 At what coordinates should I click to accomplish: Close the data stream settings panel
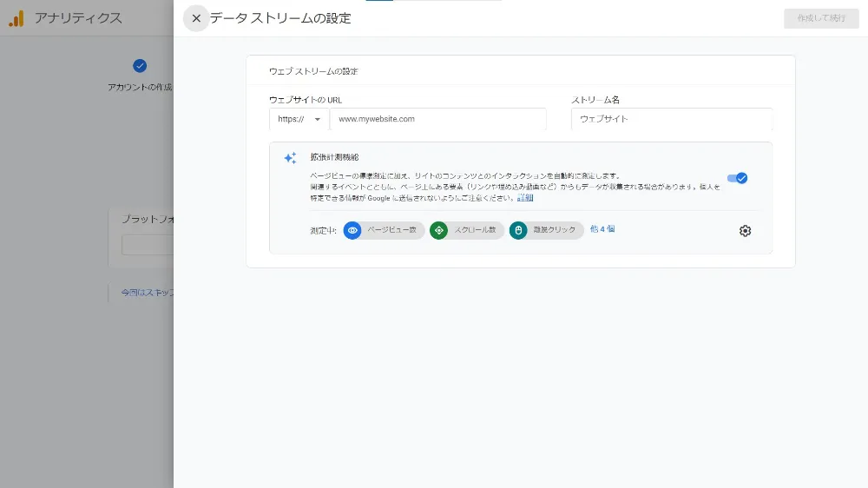pyautogui.click(x=196, y=18)
